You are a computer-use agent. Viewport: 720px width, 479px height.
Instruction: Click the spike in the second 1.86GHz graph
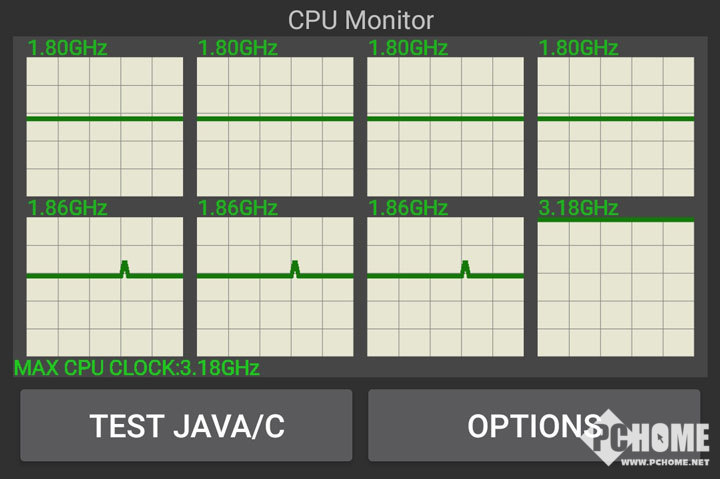click(295, 269)
